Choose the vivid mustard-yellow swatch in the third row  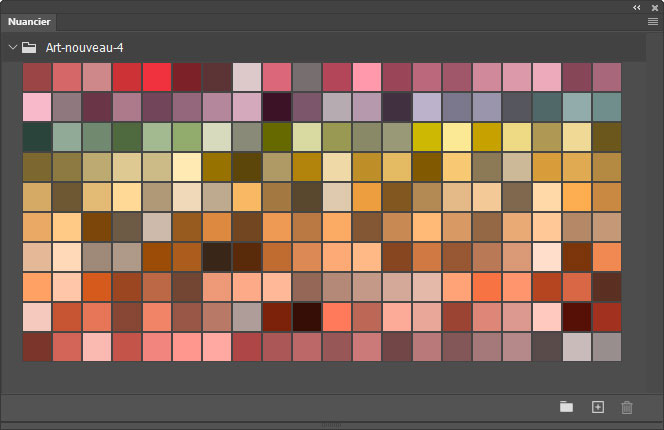pos(427,137)
